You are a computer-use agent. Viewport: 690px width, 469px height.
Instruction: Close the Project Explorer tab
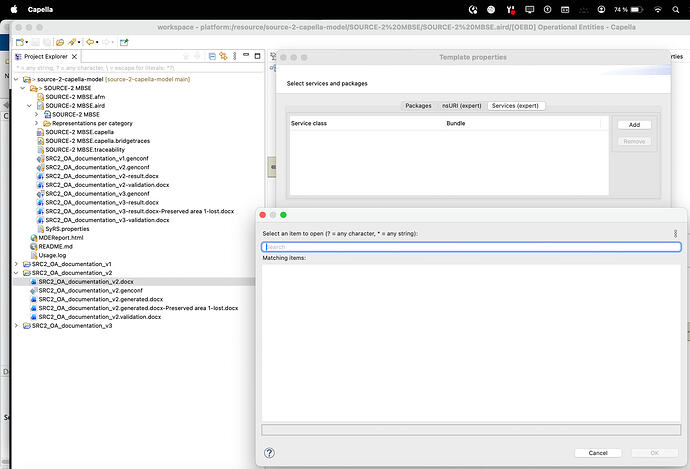[74, 56]
